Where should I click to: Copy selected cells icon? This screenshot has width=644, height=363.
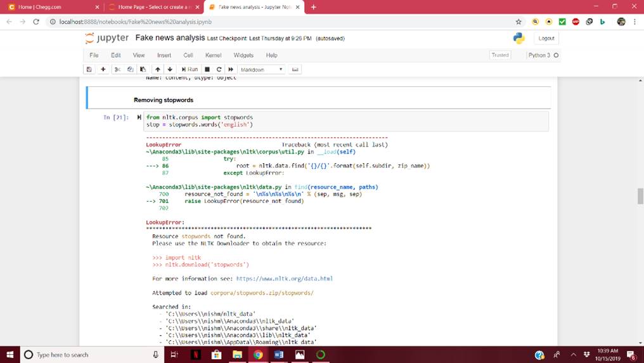(x=130, y=69)
